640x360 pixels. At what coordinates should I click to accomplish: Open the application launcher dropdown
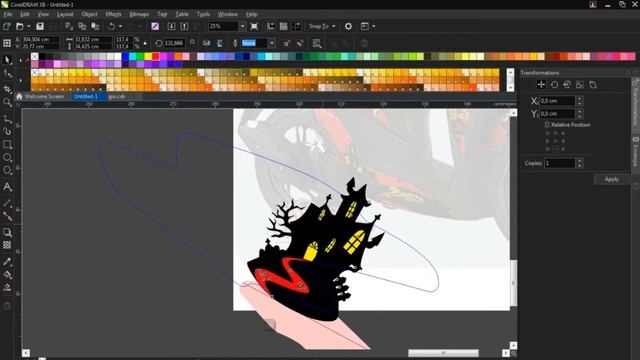(373, 26)
